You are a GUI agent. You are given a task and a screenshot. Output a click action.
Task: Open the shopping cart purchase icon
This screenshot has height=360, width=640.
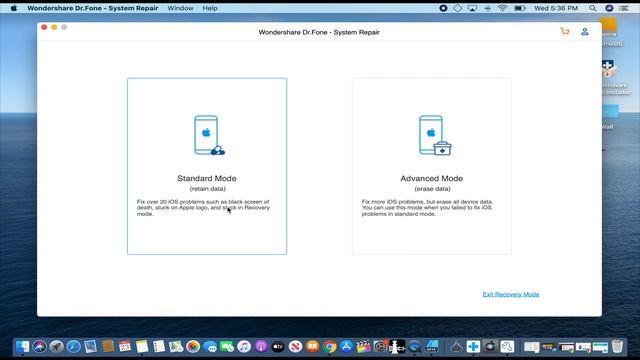coord(565,31)
